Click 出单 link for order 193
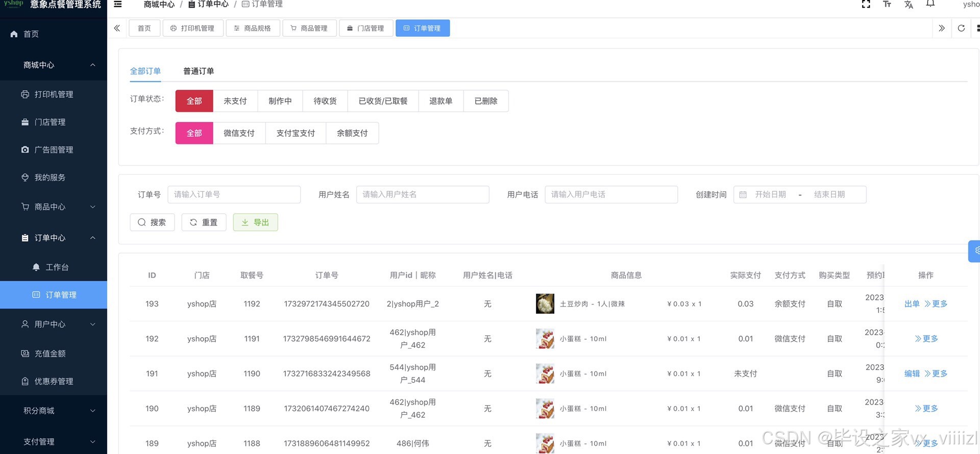 (912, 304)
